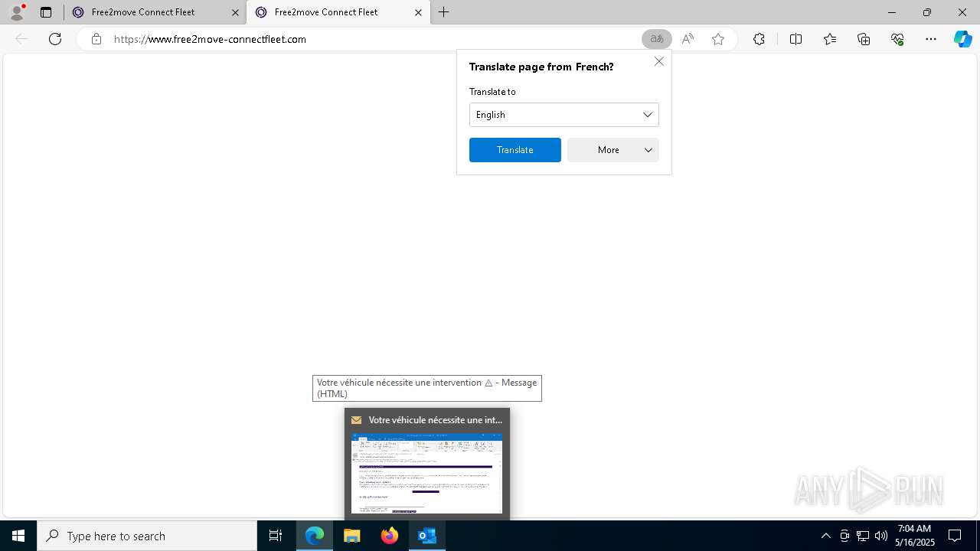
Task: Show hidden system tray icons
Action: (x=825, y=536)
